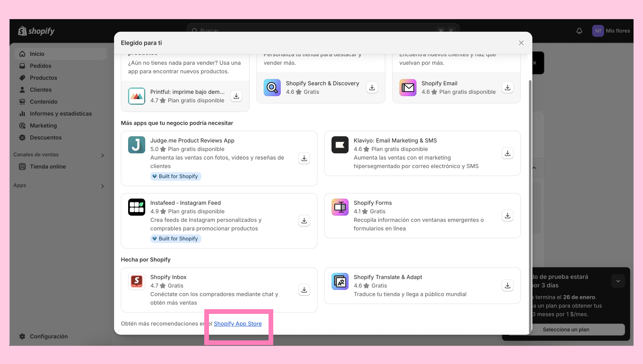
Task: Install Shopify Translate & Adapt
Action: 507,285
